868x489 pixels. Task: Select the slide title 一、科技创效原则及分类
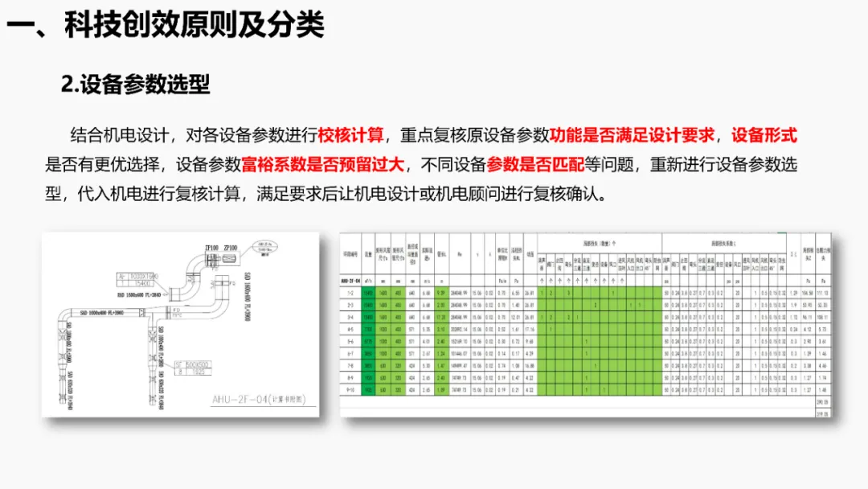165,25
